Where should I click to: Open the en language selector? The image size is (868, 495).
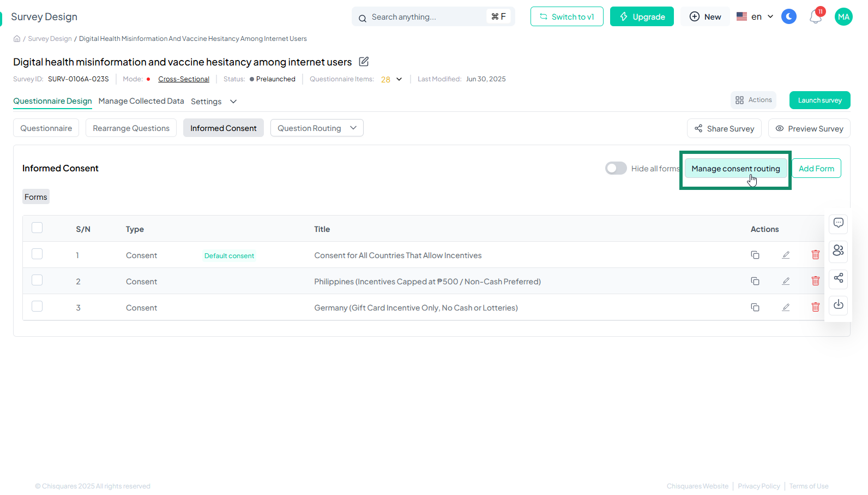click(x=755, y=17)
